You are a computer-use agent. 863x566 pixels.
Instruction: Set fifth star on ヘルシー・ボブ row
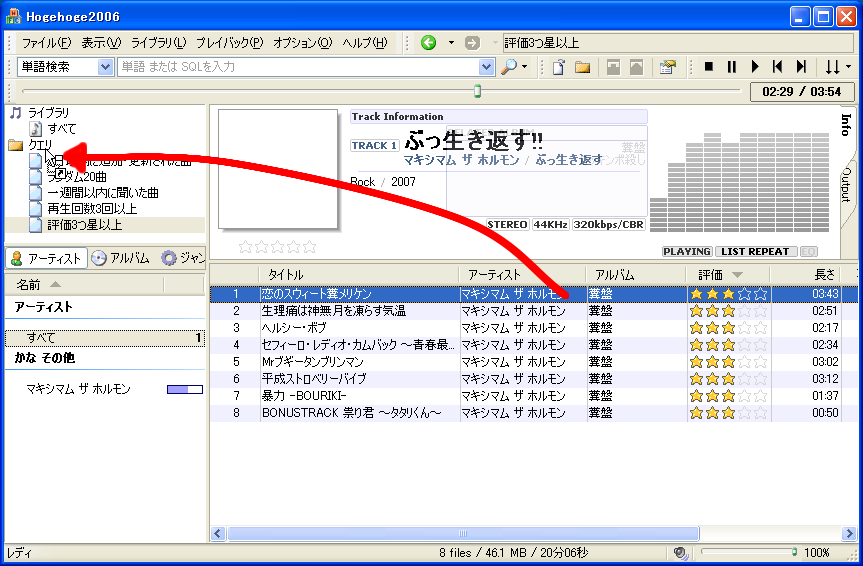760,328
